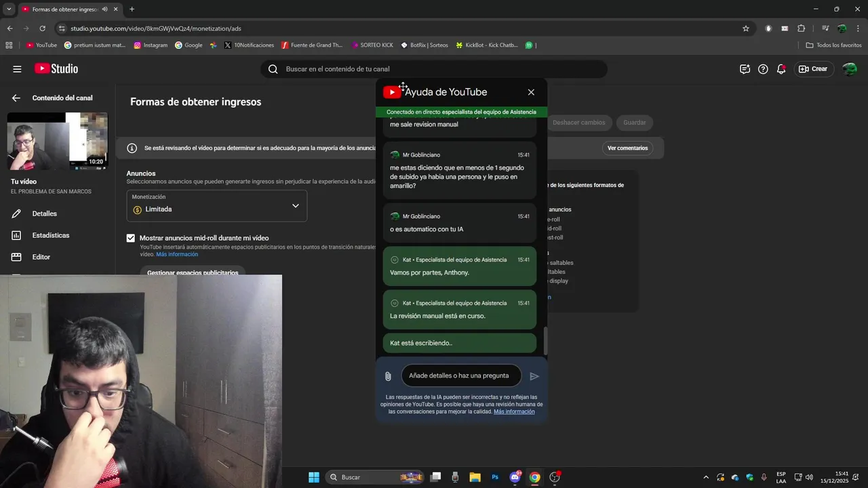Toggle Mostrar anuncios mid-roll checkbox
This screenshot has width=868, height=488.
131,239
